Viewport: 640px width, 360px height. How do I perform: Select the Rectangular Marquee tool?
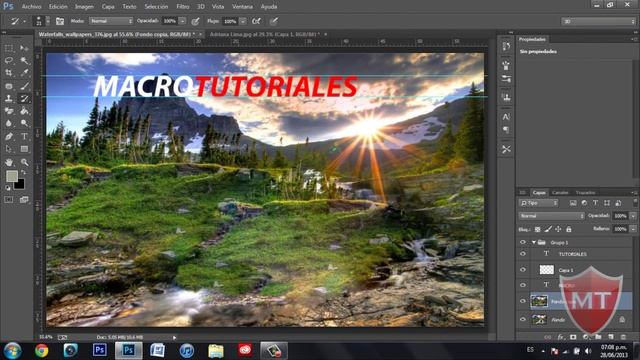click(x=9, y=49)
